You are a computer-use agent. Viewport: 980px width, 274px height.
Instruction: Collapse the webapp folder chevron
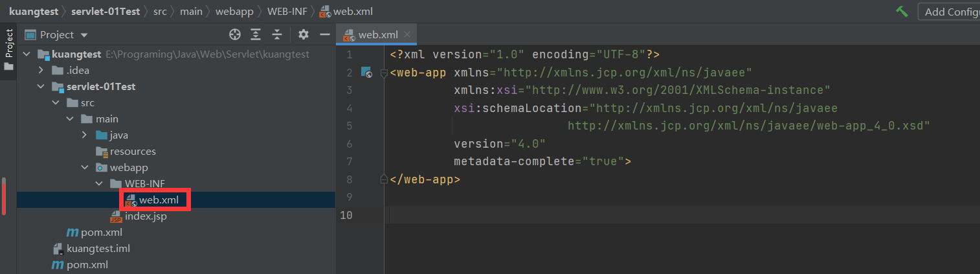click(x=85, y=168)
